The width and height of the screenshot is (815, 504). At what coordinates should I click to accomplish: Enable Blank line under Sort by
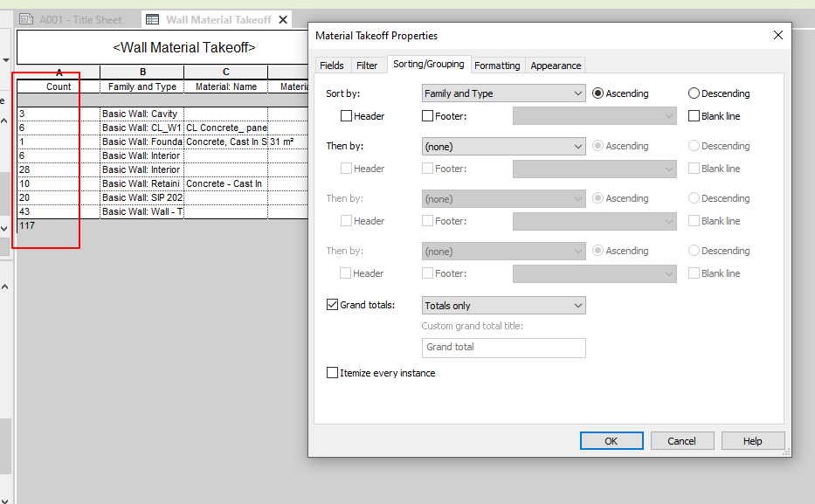click(694, 116)
